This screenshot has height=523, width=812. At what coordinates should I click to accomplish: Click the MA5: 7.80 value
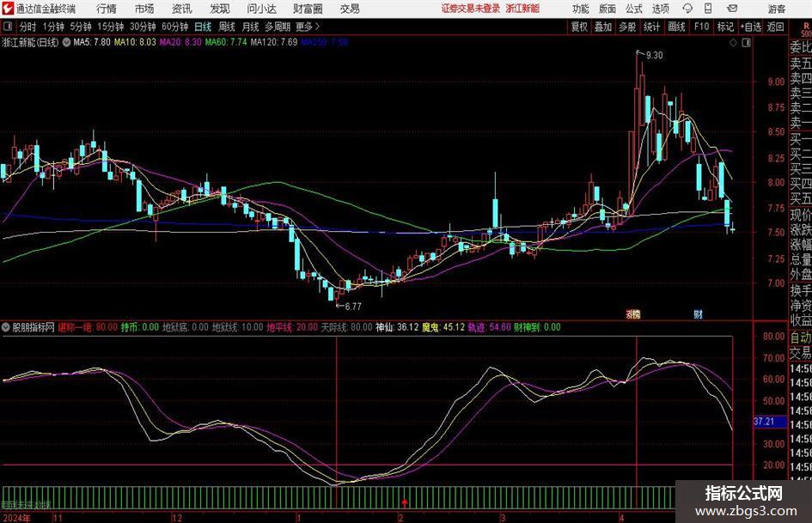point(92,42)
